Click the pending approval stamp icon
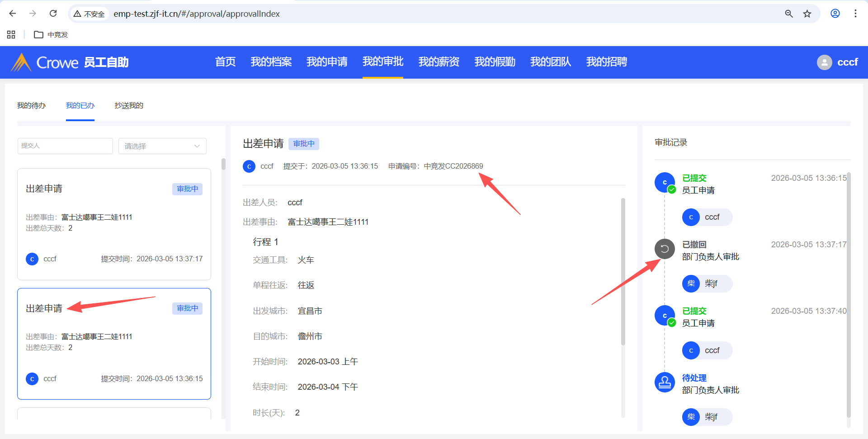 (665, 382)
